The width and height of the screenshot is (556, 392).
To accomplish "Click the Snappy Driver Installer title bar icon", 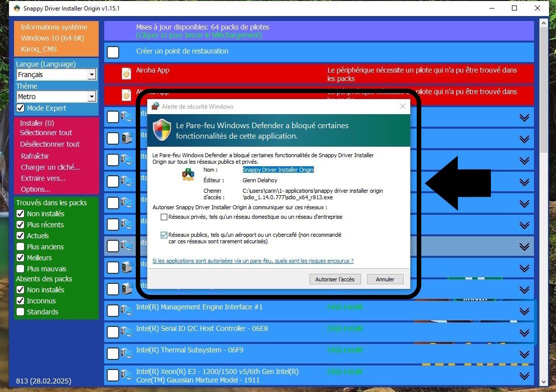I will coord(17,8).
